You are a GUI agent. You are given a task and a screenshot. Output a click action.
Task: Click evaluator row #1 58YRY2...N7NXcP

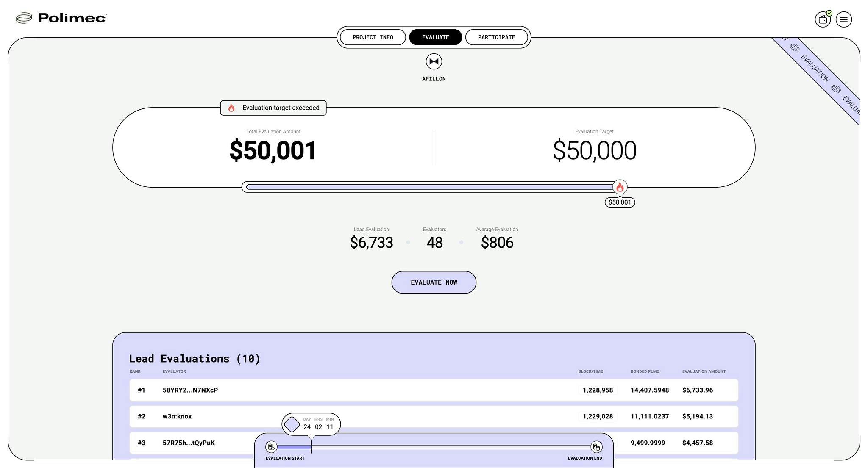(433, 390)
